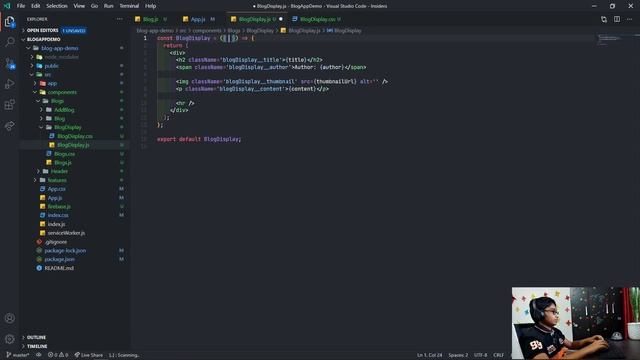The height and width of the screenshot is (360, 640).
Task: Switch to the Blog.js editor tab
Action: tap(151, 19)
